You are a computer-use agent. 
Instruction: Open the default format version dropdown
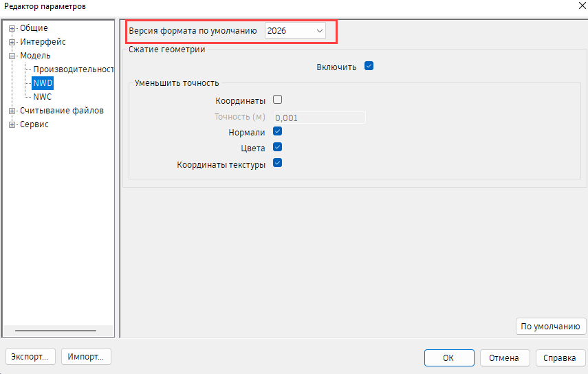tap(295, 31)
